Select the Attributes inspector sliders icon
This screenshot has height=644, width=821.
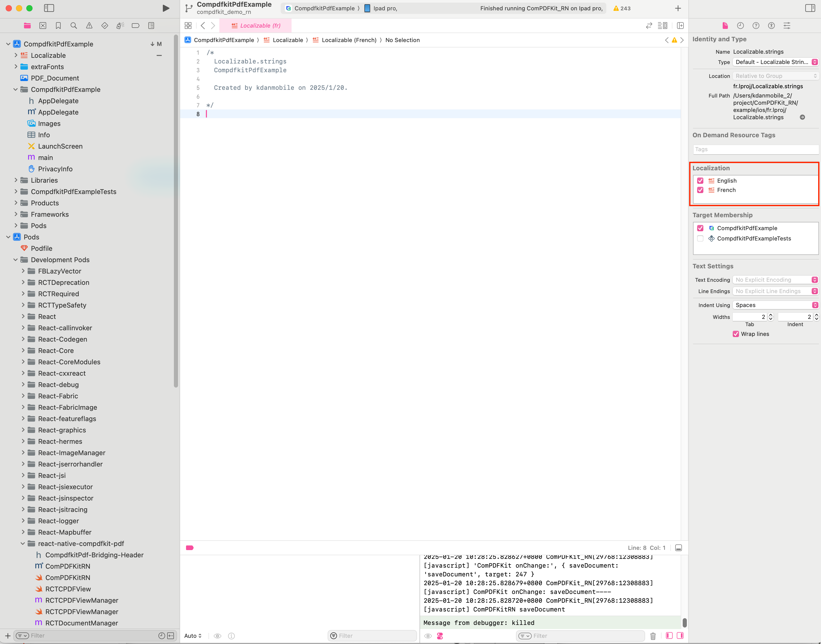point(787,26)
